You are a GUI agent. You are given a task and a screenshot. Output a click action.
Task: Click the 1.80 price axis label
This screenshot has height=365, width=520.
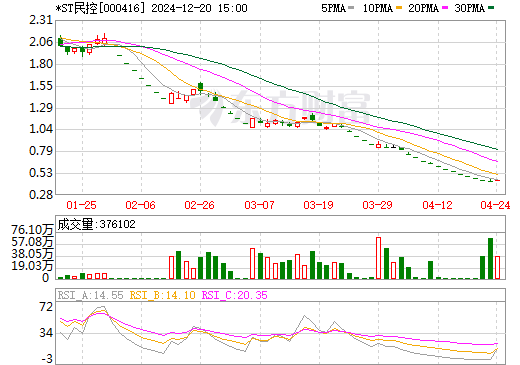pos(41,64)
